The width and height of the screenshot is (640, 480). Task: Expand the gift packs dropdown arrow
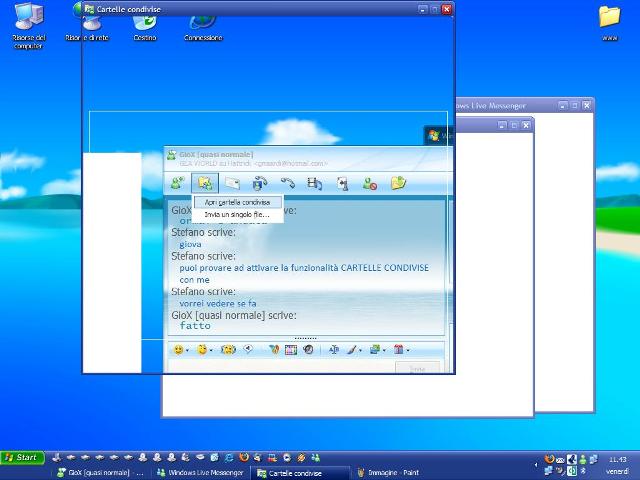tap(408, 350)
